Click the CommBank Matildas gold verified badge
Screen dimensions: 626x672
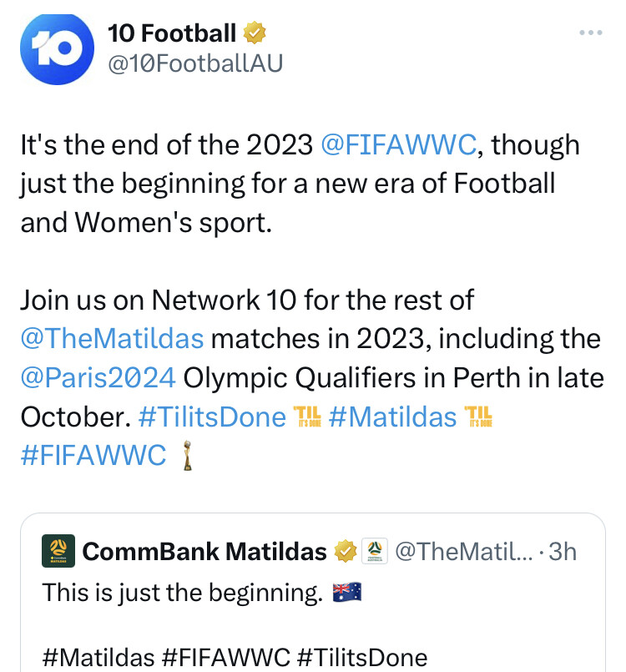pos(345,552)
